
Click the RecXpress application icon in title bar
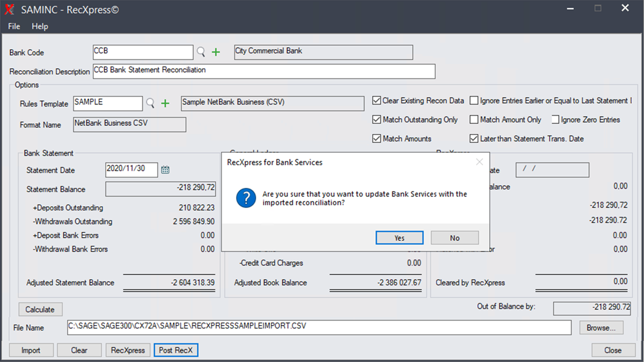[x=9, y=10]
